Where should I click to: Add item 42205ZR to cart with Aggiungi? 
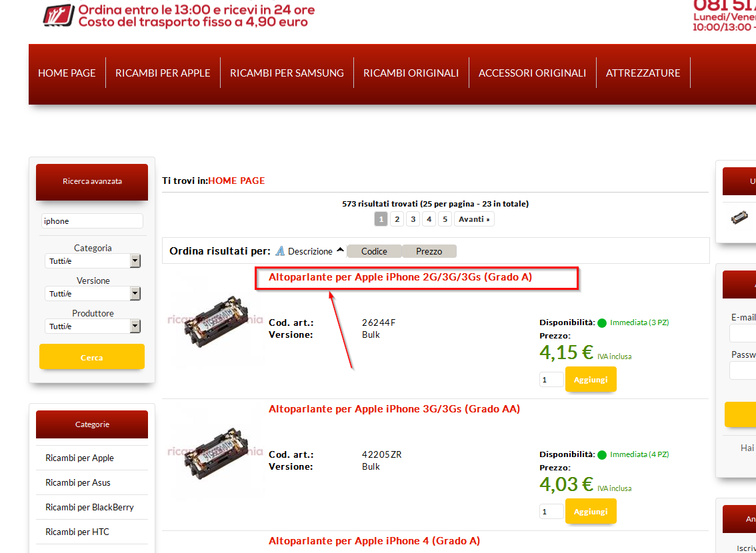tap(591, 511)
